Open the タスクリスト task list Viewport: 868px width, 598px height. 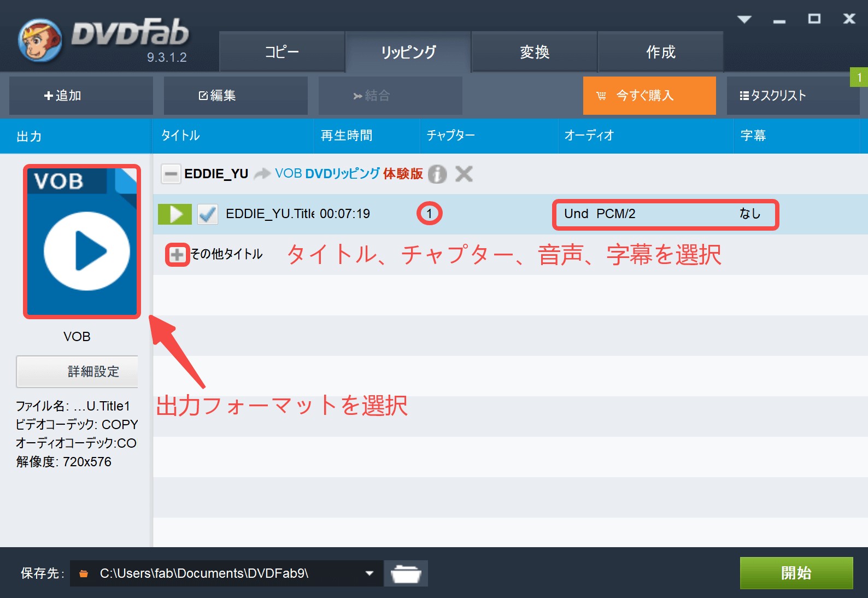[793, 96]
